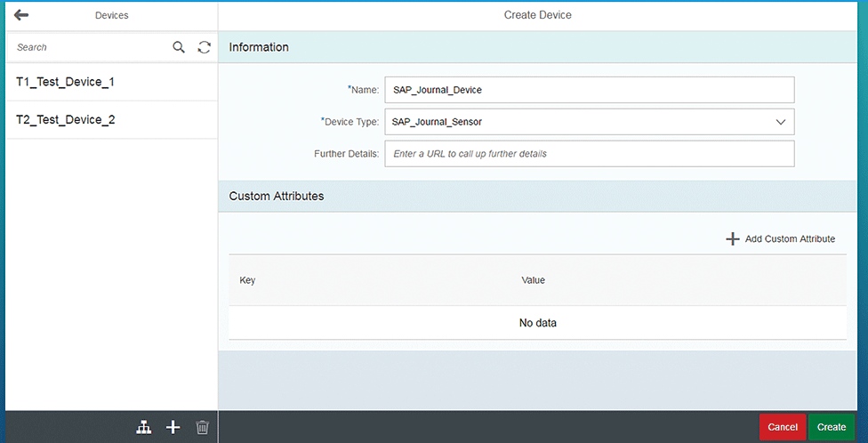Focus the Search devices field
The image size is (868, 443).
click(89, 47)
